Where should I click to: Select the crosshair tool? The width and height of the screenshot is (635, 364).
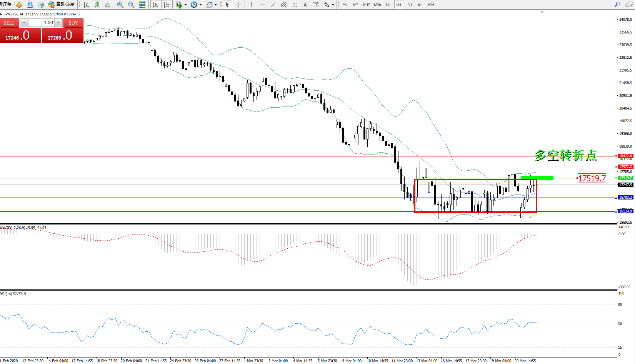point(238,5)
